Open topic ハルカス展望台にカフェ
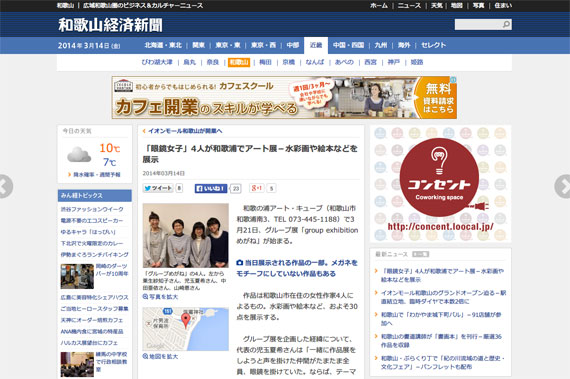Screen dimensions: 570x379 coord(89,343)
